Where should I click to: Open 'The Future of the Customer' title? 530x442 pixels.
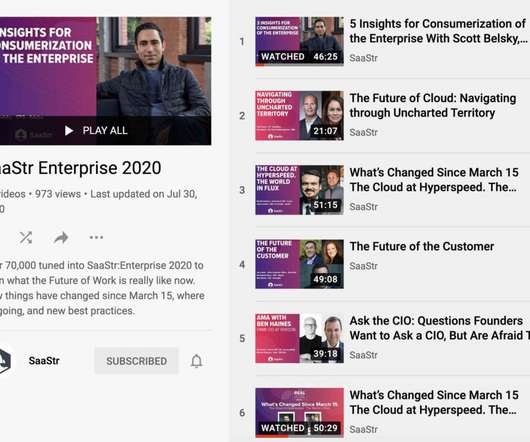[422, 246]
